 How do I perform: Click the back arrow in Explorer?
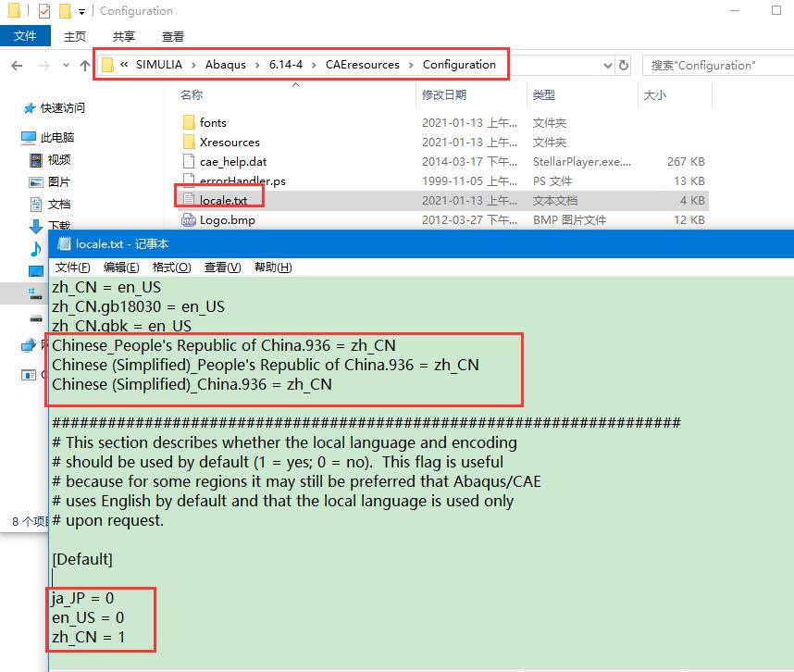click(x=17, y=66)
